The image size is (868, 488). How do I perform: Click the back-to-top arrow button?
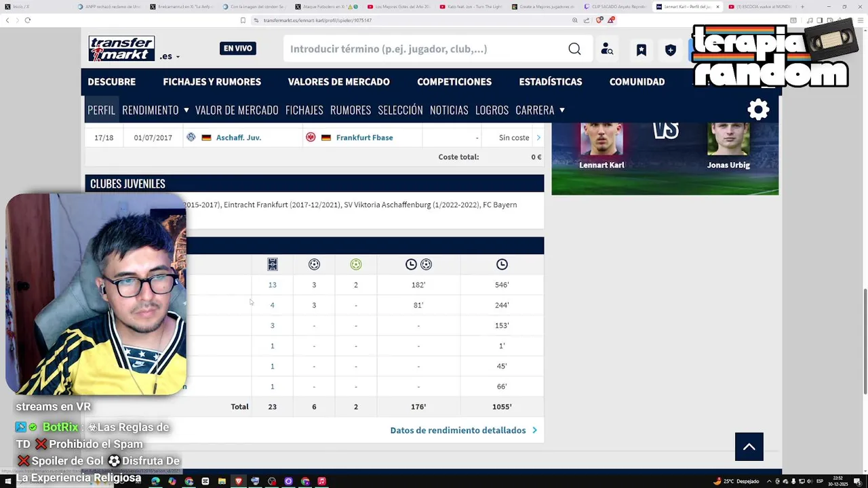[749, 447]
